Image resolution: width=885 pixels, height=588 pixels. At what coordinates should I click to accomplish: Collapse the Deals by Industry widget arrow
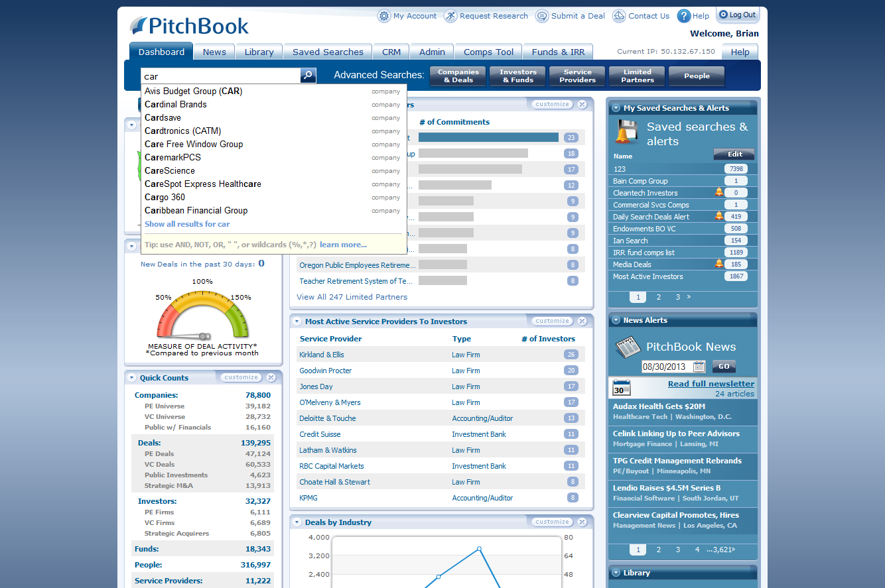pos(297,522)
